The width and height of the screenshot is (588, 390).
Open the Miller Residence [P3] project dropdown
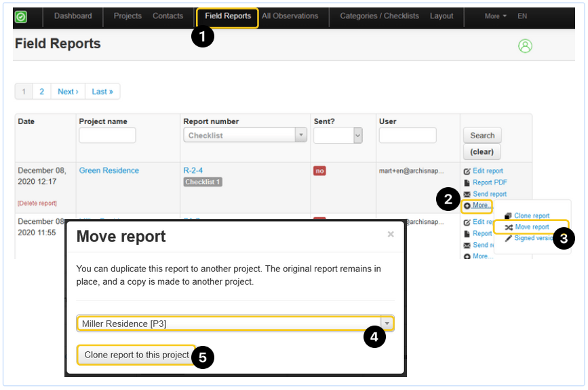click(387, 324)
